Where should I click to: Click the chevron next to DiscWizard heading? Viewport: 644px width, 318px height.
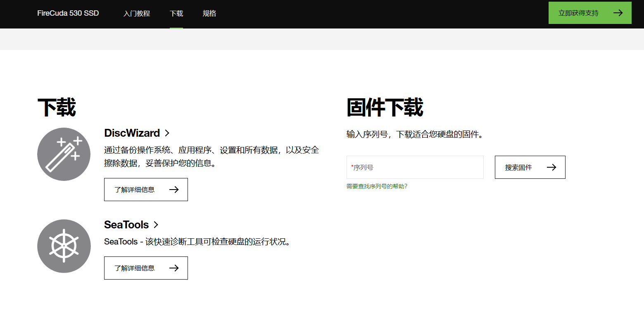coord(167,133)
